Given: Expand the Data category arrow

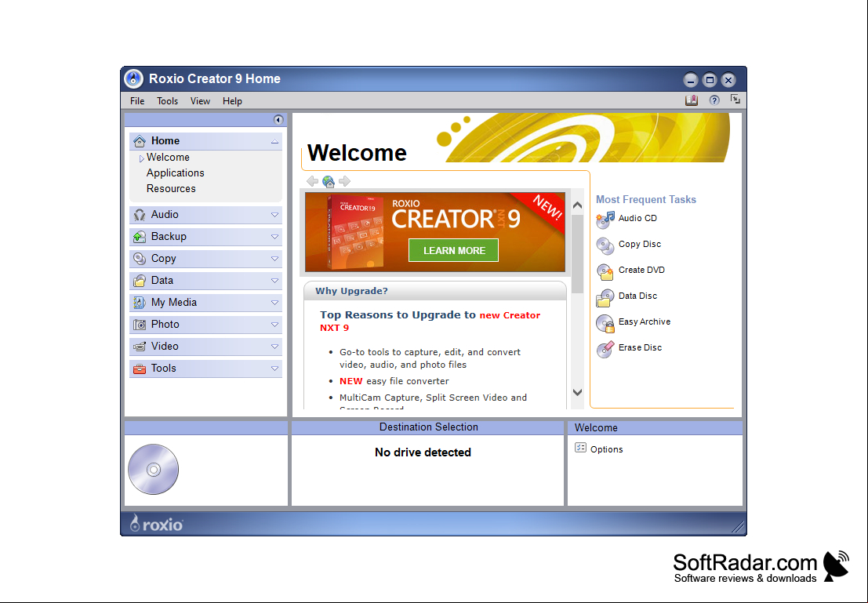Looking at the screenshot, I should (x=274, y=281).
